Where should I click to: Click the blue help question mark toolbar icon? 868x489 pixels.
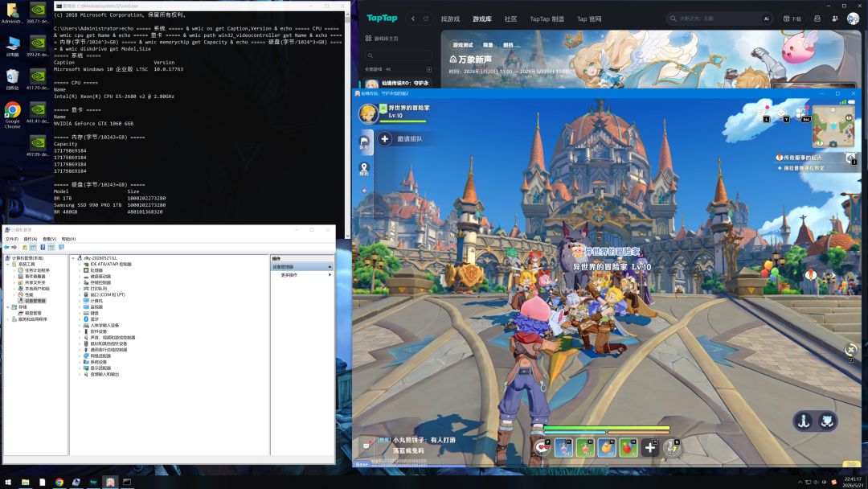point(43,248)
